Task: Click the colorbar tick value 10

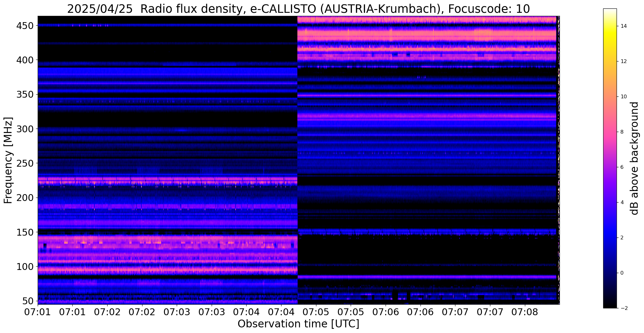Action: 624,97
